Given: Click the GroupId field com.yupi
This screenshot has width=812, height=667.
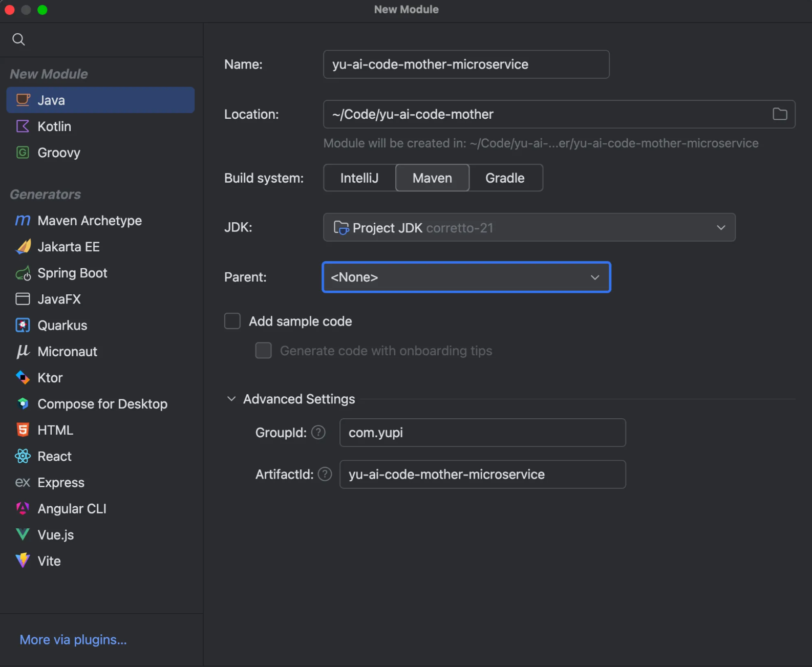Looking at the screenshot, I should [482, 433].
